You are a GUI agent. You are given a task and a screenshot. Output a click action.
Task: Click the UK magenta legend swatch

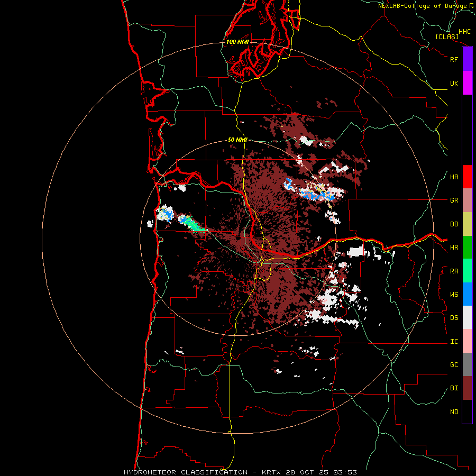click(467, 83)
